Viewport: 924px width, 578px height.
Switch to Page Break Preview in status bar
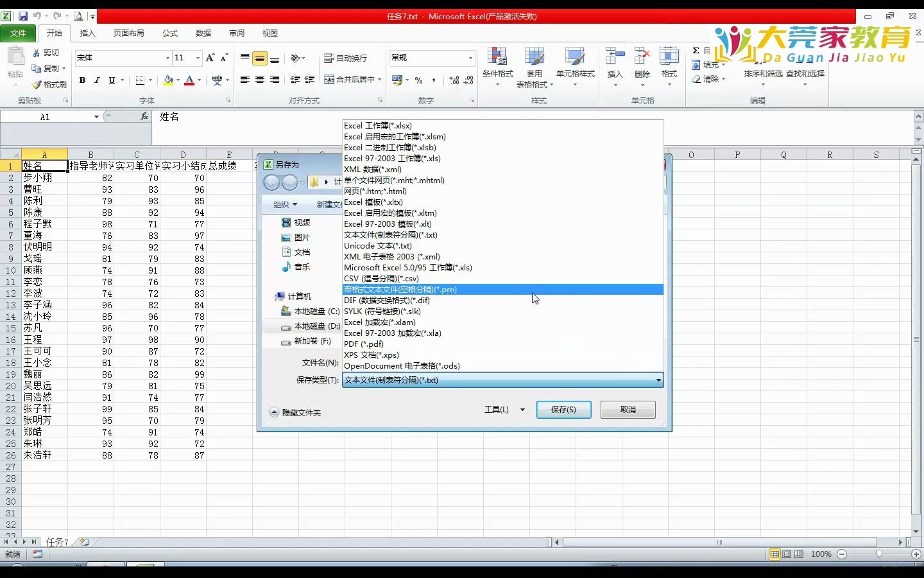pos(799,554)
